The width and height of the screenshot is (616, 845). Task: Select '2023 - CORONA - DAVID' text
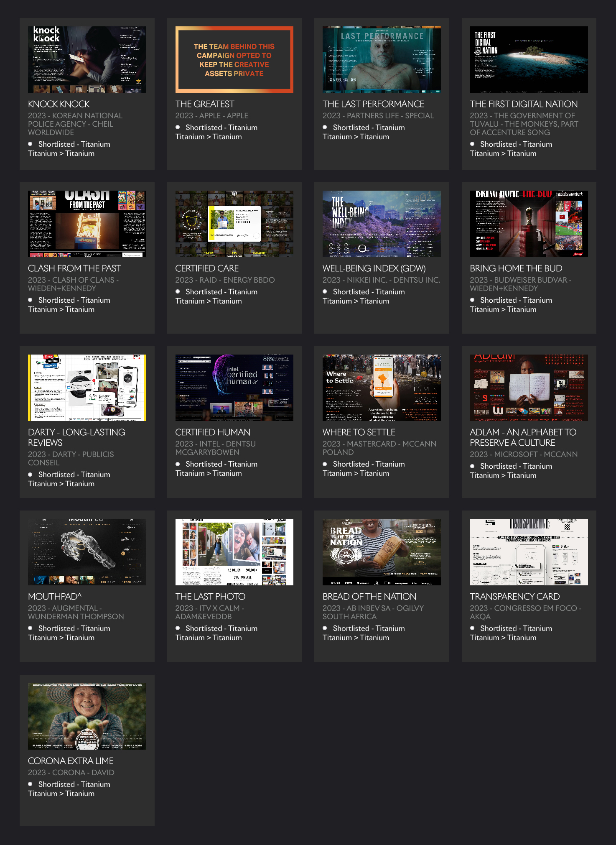(71, 773)
